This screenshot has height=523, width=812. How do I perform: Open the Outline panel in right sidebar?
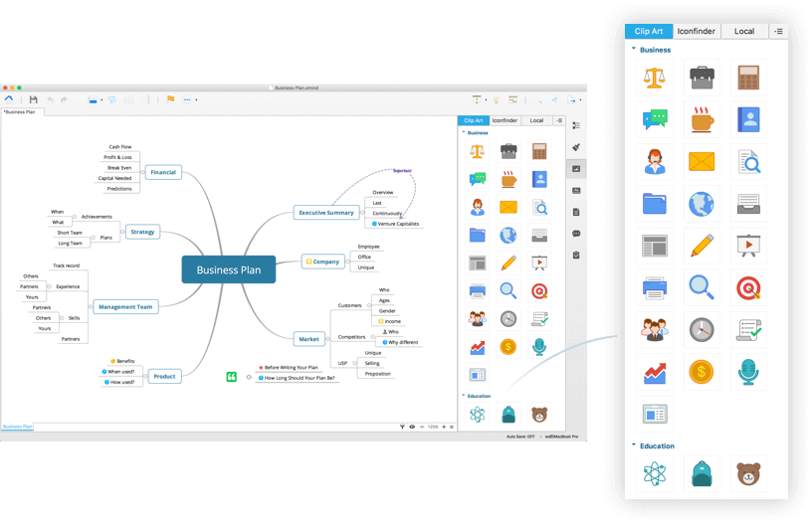tap(576, 125)
